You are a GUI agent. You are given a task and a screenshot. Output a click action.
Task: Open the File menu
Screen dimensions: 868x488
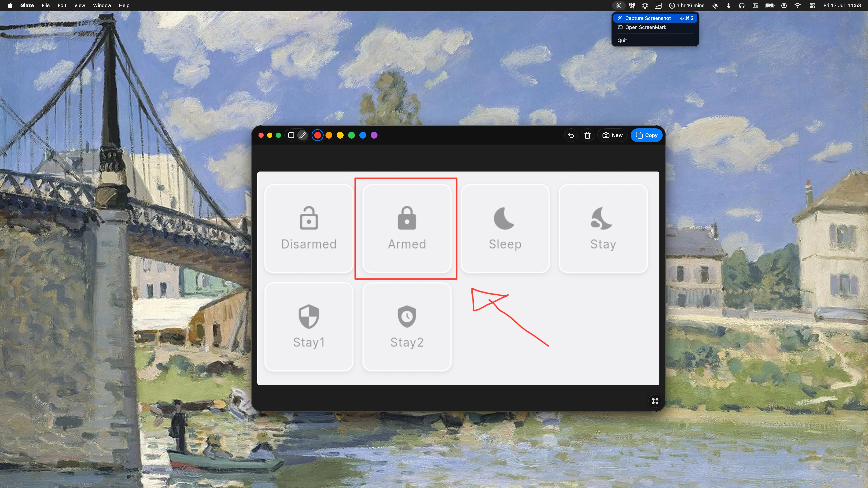[x=45, y=5]
